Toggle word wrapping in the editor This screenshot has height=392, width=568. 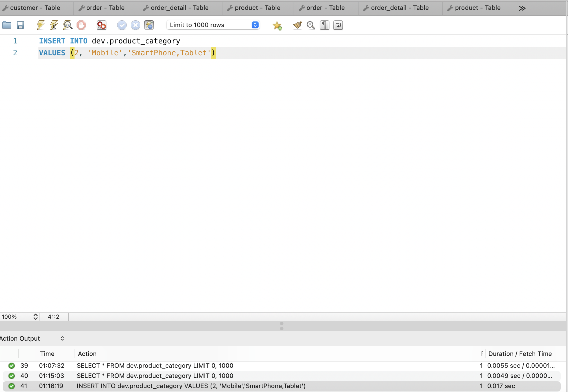[x=338, y=25]
